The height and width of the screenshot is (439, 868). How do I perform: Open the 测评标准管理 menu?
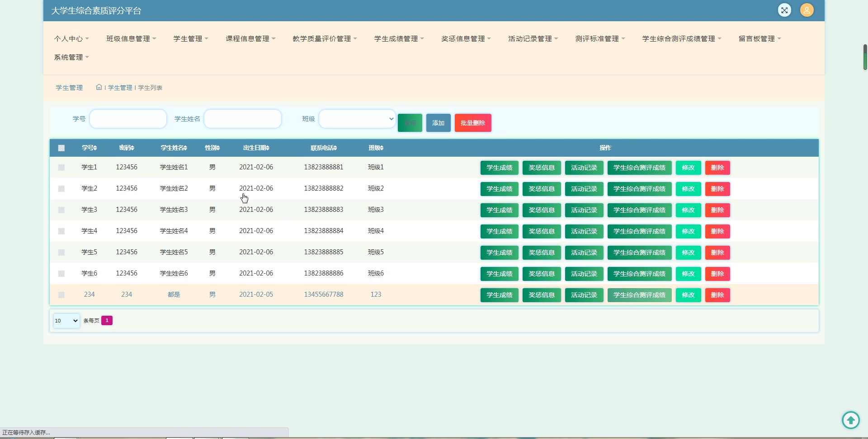pos(600,39)
